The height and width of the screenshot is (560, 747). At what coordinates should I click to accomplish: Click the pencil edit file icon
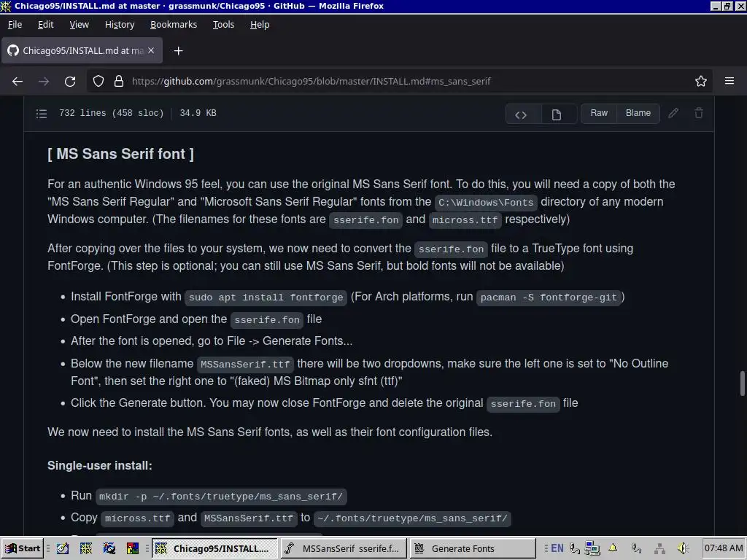673,113
